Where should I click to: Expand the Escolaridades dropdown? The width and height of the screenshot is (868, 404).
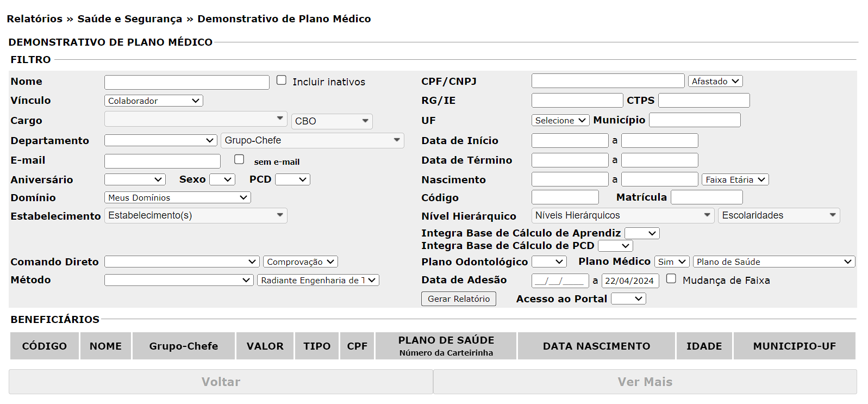[x=778, y=215]
